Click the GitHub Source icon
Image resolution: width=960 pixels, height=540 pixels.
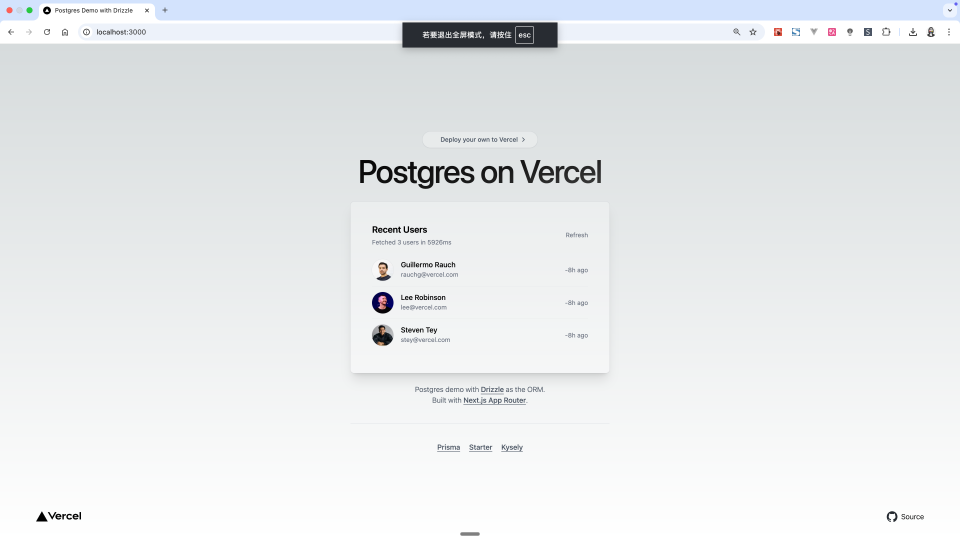click(892, 517)
